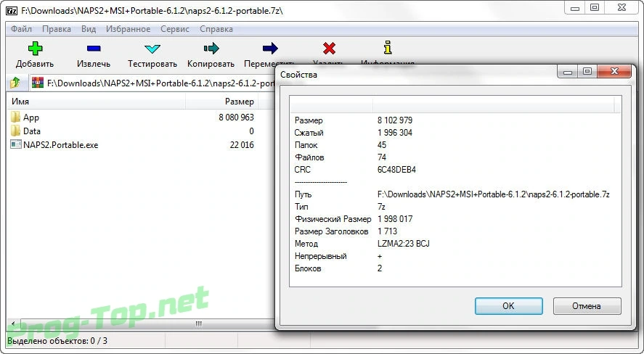The height and width of the screenshot is (354, 644).
Task: Click the blue Move arrow icon
Action: 270,49
